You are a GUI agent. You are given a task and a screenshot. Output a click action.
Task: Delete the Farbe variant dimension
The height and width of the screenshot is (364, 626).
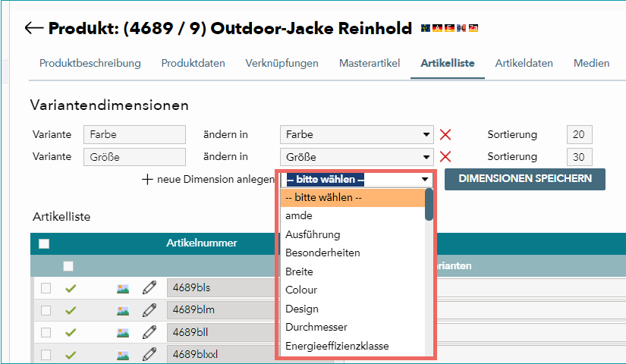[x=445, y=134]
